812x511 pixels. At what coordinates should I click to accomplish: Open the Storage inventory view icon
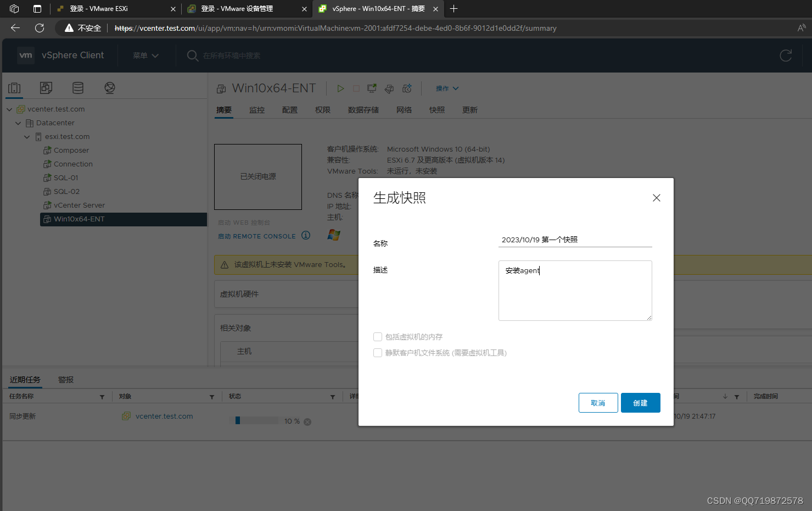pyautogui.click(x=78, y=88)
